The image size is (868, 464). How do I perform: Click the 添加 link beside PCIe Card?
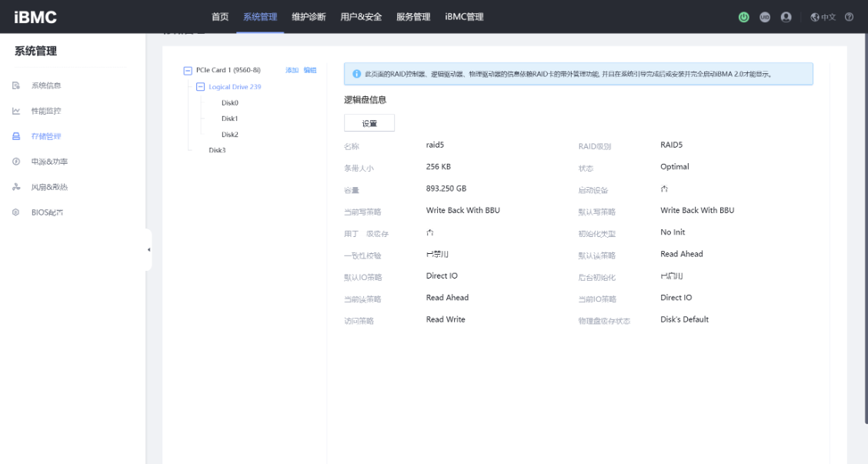[x=292, y=70]
